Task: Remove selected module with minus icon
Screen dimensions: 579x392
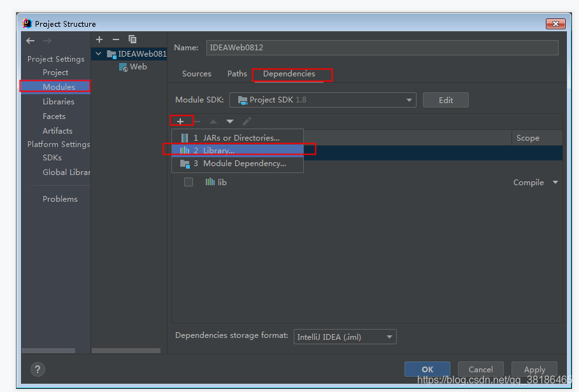Action: [x=116, y=39]
